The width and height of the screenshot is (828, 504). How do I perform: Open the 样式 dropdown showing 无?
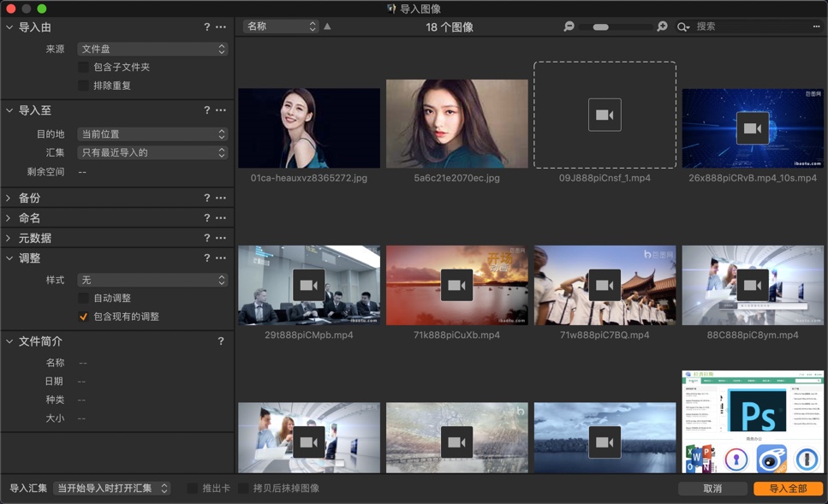tap(152, 280)
